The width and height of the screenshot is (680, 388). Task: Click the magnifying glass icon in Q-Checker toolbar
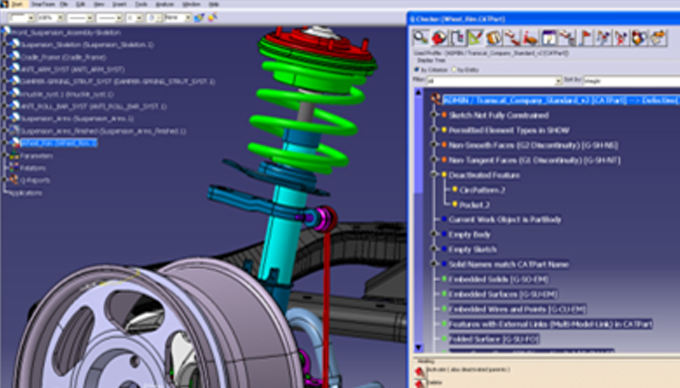click(420, 38)
